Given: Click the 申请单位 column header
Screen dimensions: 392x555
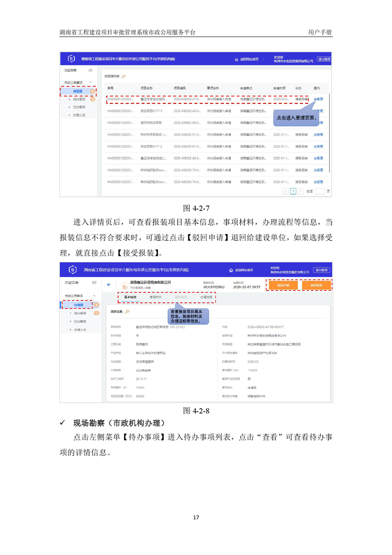Looking at the screenshot, I should tap(246, 88).
